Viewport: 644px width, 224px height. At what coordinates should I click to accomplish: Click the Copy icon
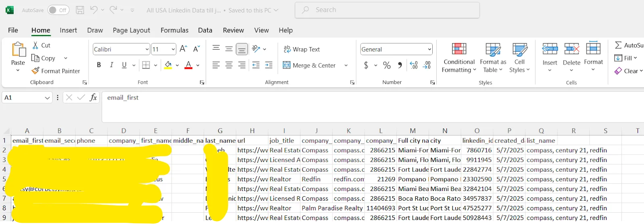(35, 58)
